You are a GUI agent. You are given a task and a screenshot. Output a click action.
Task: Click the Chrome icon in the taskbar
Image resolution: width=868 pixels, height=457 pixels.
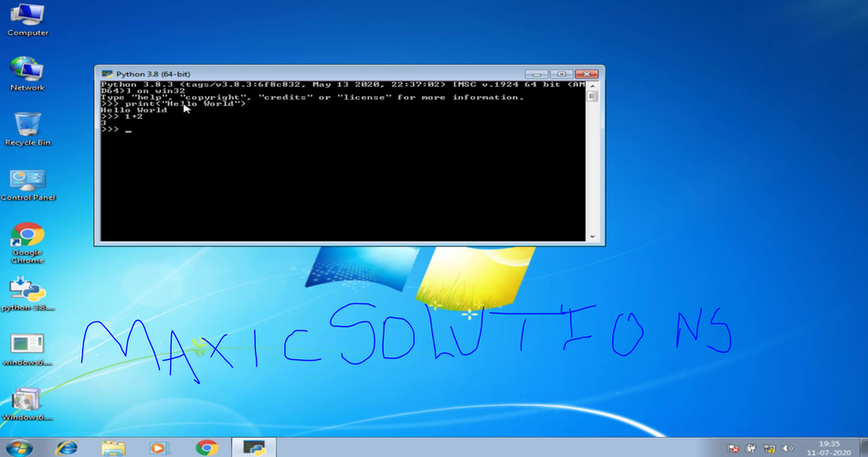206,448
